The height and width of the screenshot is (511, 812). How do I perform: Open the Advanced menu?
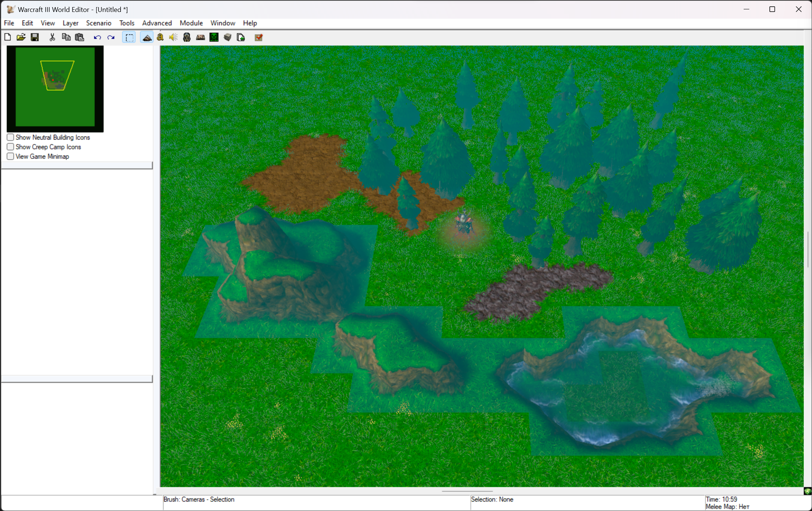(x=157, y=23)
